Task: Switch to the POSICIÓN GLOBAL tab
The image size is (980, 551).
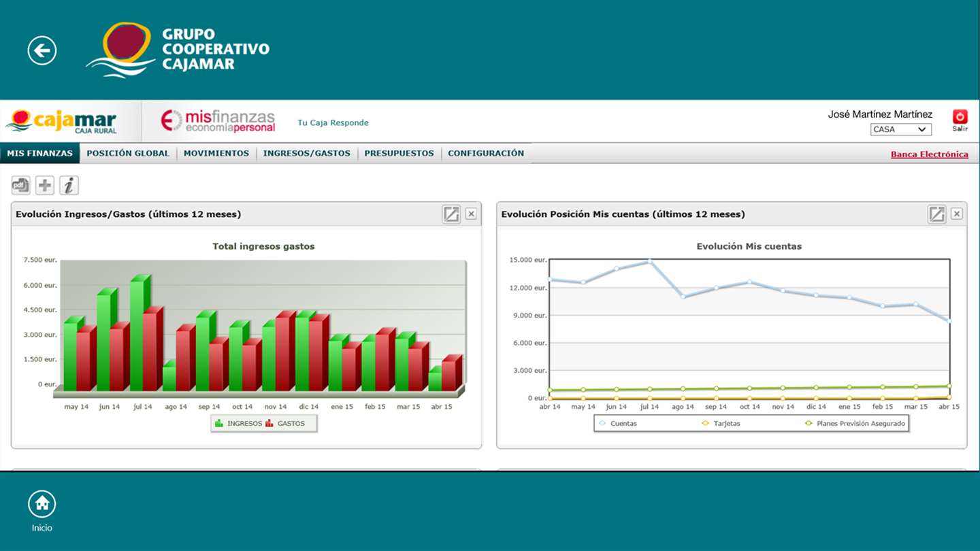Action: pyautogui.click(x=128, y=154)
